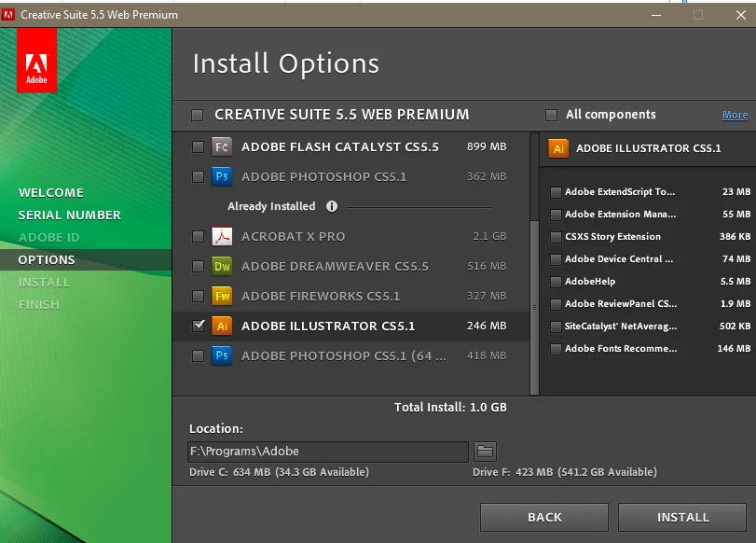
Task: Toggle the Adobe Photoshop CS5.1 362 MB checkbox
Action: point(198,176)
